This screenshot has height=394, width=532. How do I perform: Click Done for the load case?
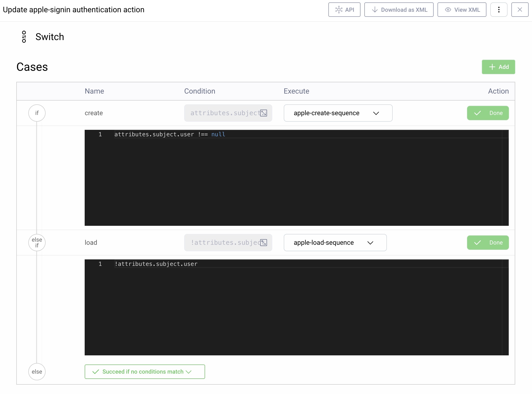[488, 243]
